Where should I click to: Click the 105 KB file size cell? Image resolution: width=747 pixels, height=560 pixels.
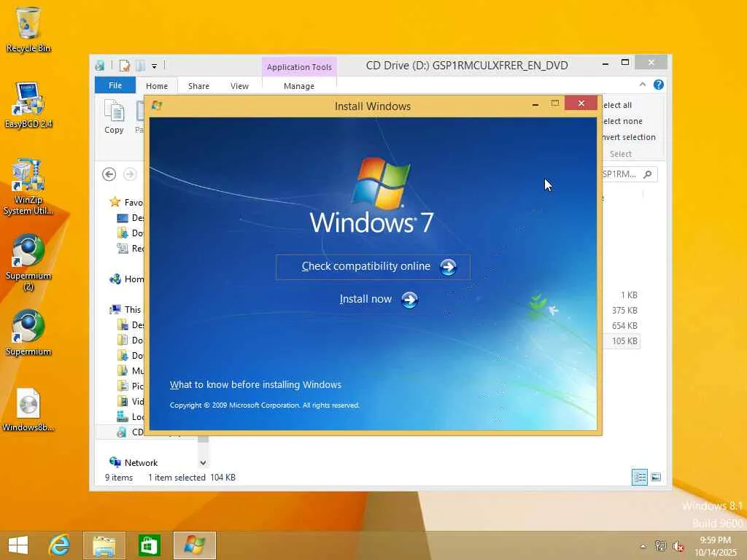click(x=624, y=341)
